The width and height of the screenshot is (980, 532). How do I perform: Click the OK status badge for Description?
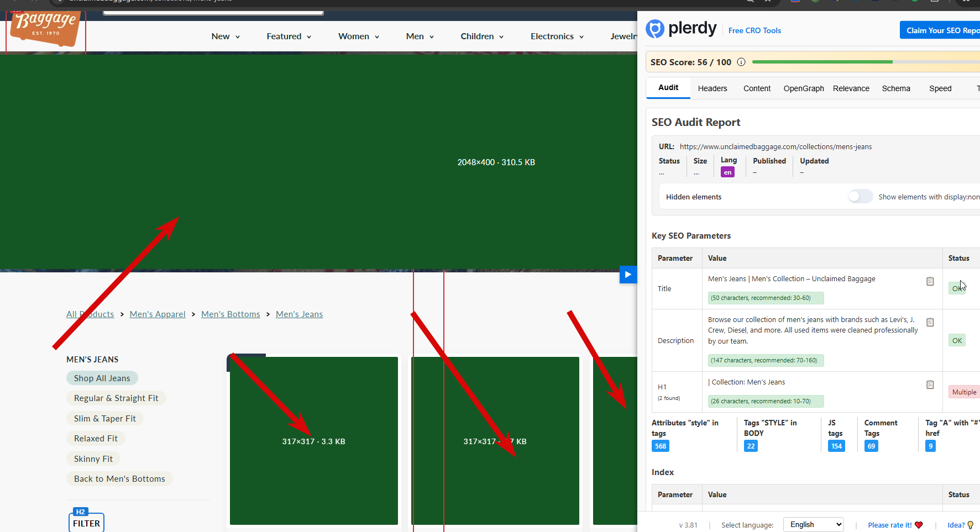point(957,341)
